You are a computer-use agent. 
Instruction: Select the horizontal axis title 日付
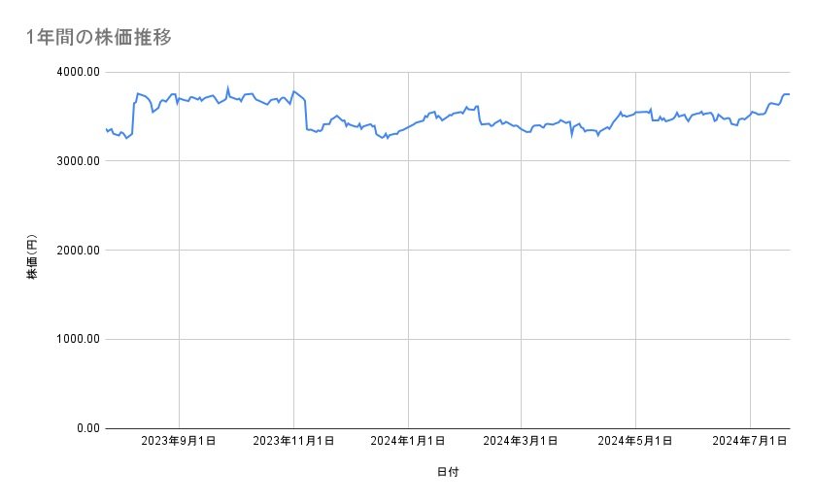[448, 473]
